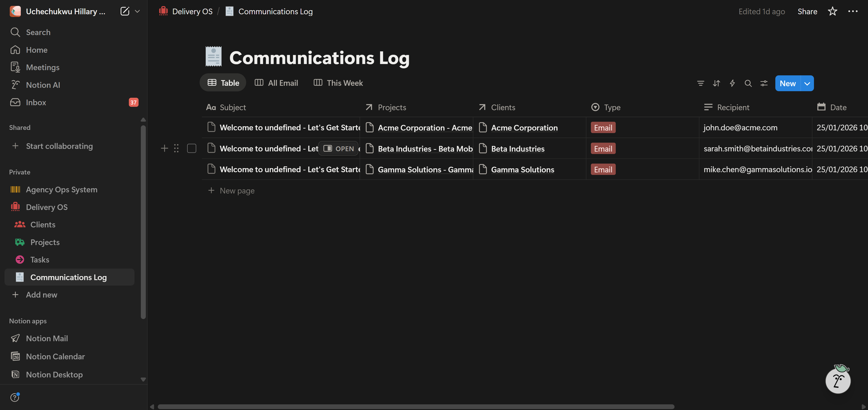Click the Share button
Viewport: 868px width, 410px height.
tap(807, 11)
